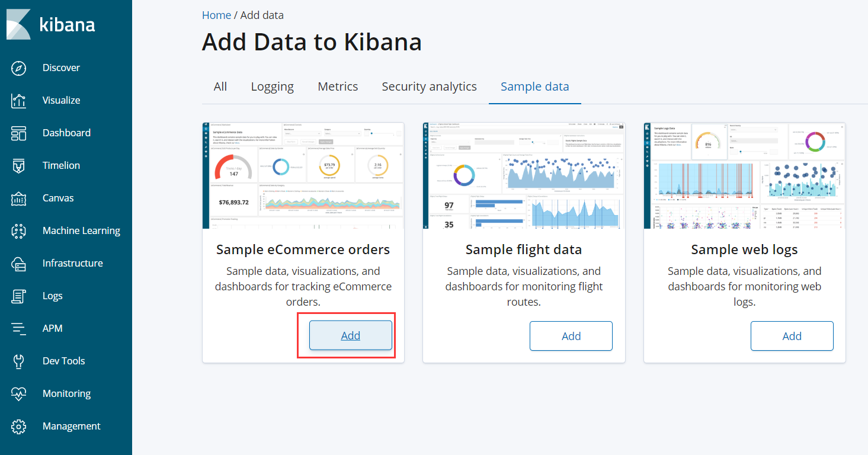Click the Sample flight data title
The height and width of the screenshot is (455, 868).
pos(524,249)
